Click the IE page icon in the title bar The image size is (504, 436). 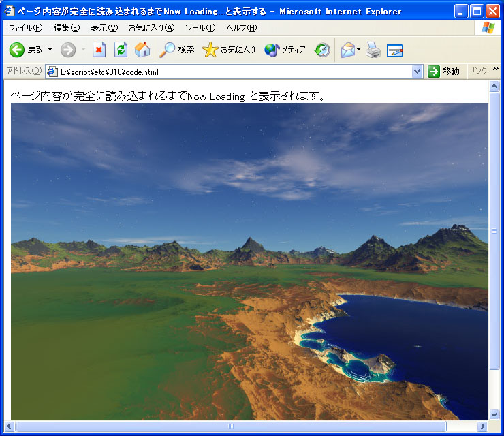click(10, 11)
